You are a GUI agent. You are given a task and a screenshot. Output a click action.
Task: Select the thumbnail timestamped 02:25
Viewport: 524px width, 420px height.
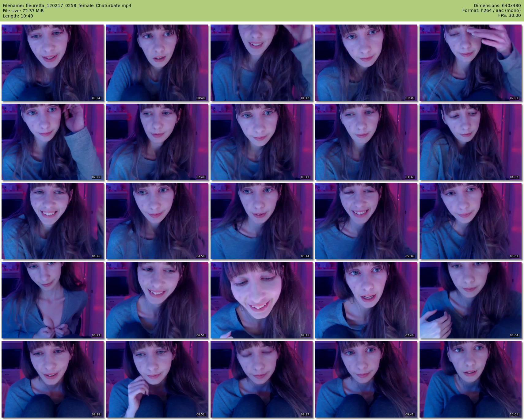(x=53, y=142)
